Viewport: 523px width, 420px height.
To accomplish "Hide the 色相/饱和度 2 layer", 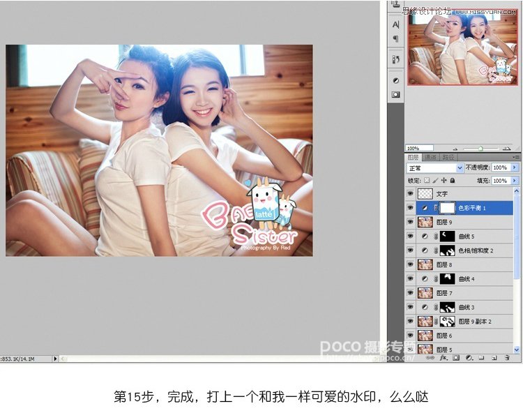I will coord(410,250).
